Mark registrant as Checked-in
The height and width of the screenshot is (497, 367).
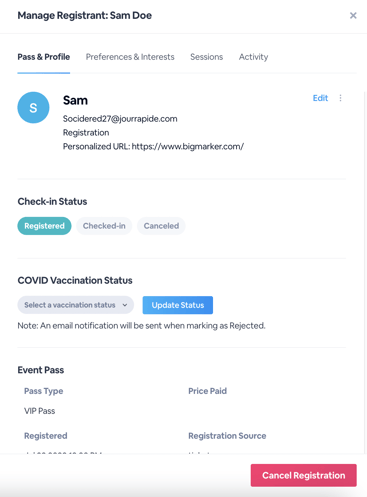click(x=104, y=226)
